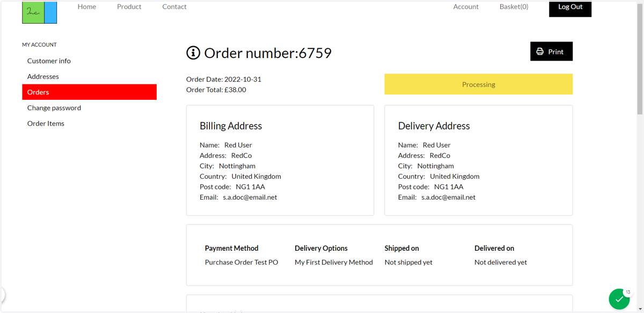Select the Orders sidebar item

[89, 92]
